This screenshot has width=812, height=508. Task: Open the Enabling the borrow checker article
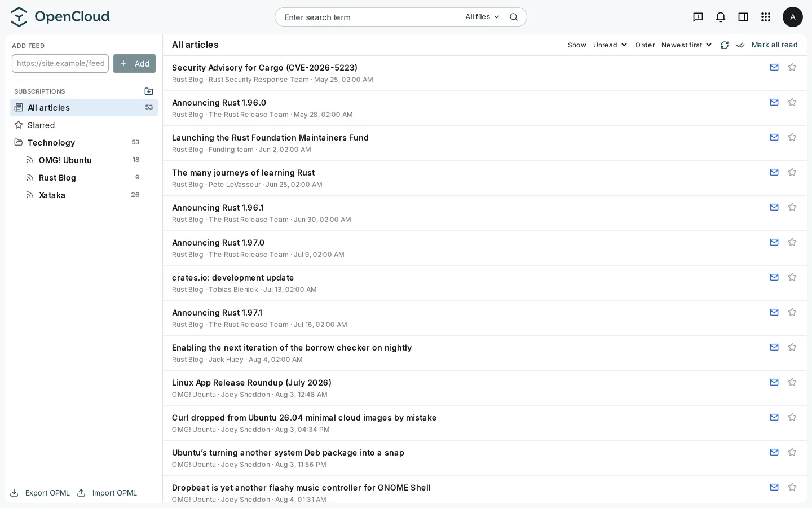tap(292, 348)
